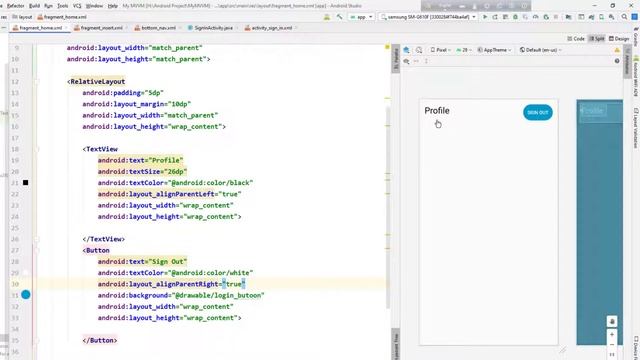Switch to the SignInActivity.java tab

point(213,28)
